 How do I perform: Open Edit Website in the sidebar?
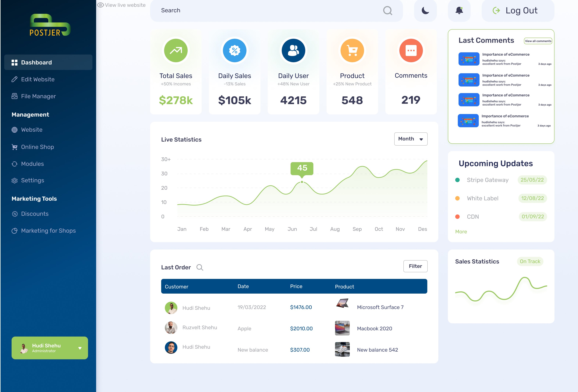click(x=38, y=79)
